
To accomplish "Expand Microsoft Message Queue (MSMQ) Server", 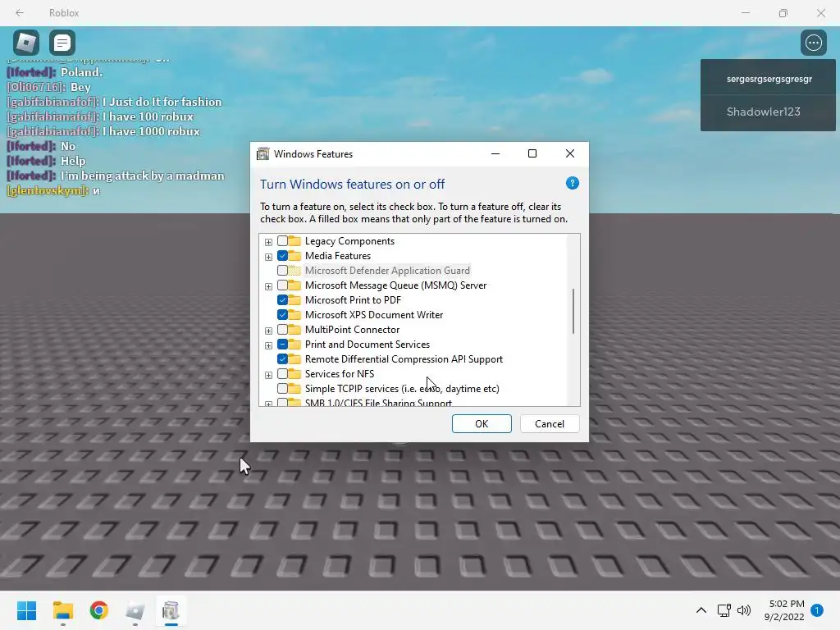I will 268,286.
